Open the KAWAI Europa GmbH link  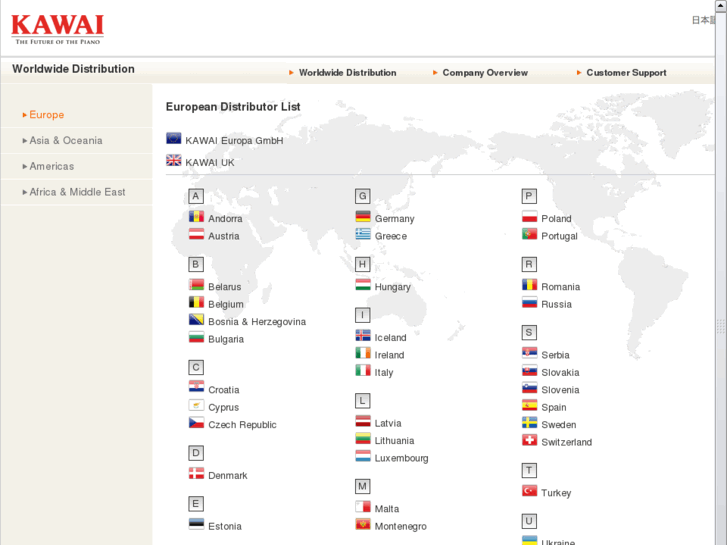[x=234, y=141]
